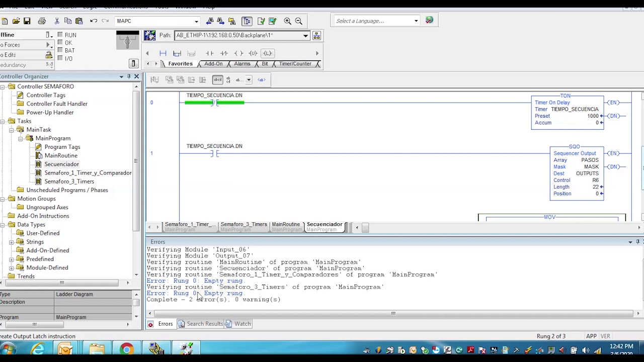This screenshot has width=644, height=362.
Task: Open the Forces status dropdown arrow
Action: [x=49, y=45]
